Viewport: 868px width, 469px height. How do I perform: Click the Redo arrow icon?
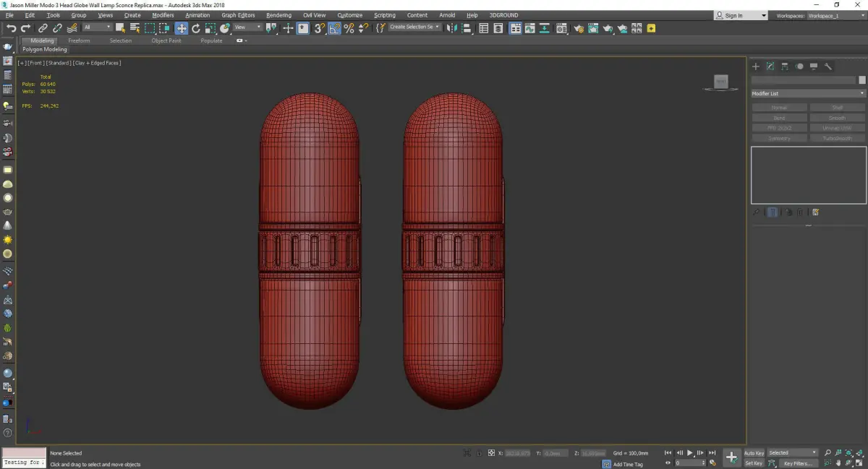pyautogui.click(x=25, y=28)
